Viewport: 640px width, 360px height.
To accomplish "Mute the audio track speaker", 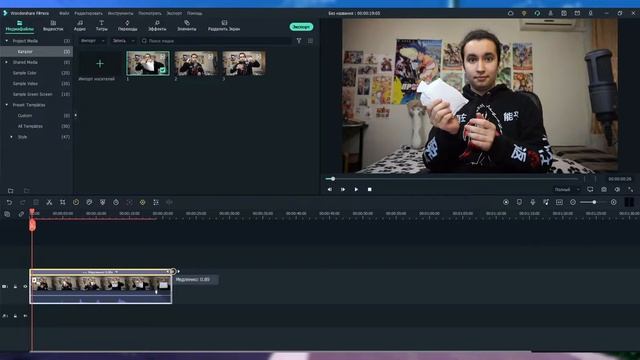I will click(x=25, y=316).
